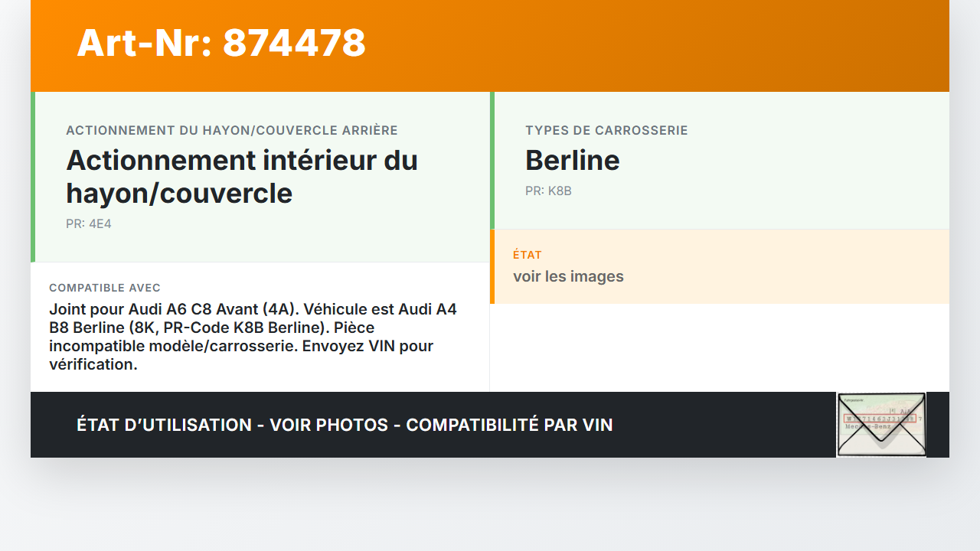Click the VIN envelope icon in footer
The height and width of the screenshot is (551, 980).
(x=881, y=425)
